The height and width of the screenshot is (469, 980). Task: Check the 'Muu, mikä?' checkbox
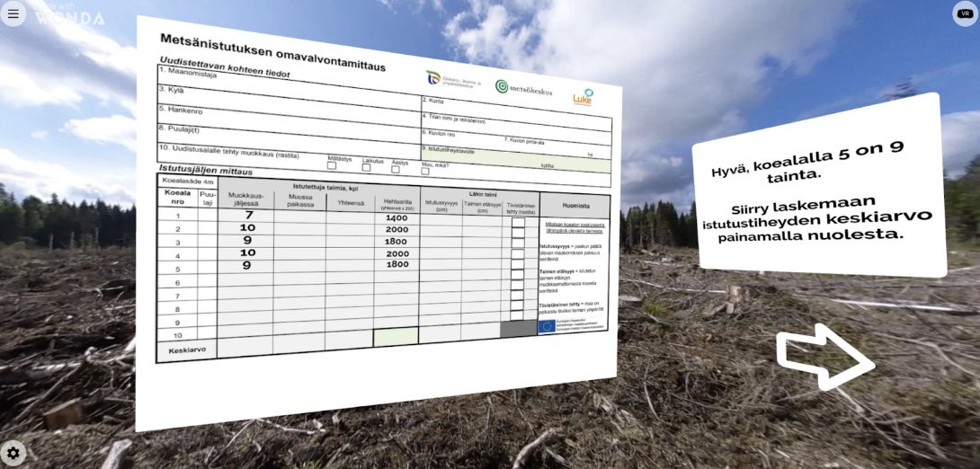pos(425,171)
